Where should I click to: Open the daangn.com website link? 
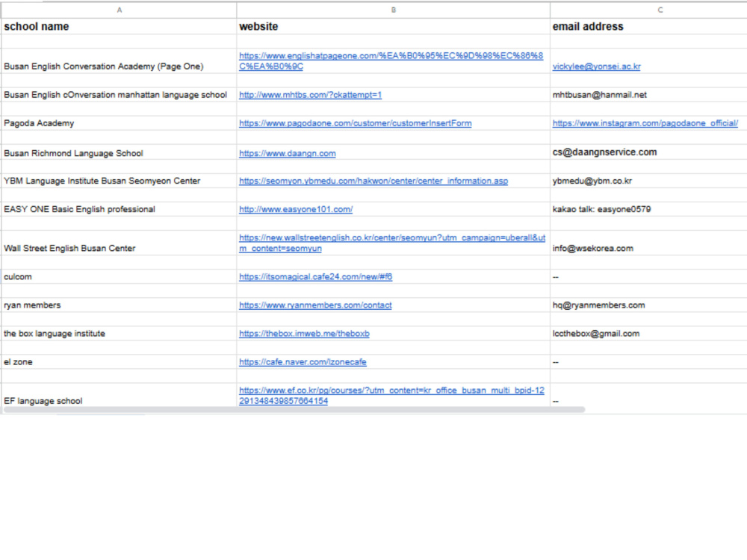pos(288,153)
